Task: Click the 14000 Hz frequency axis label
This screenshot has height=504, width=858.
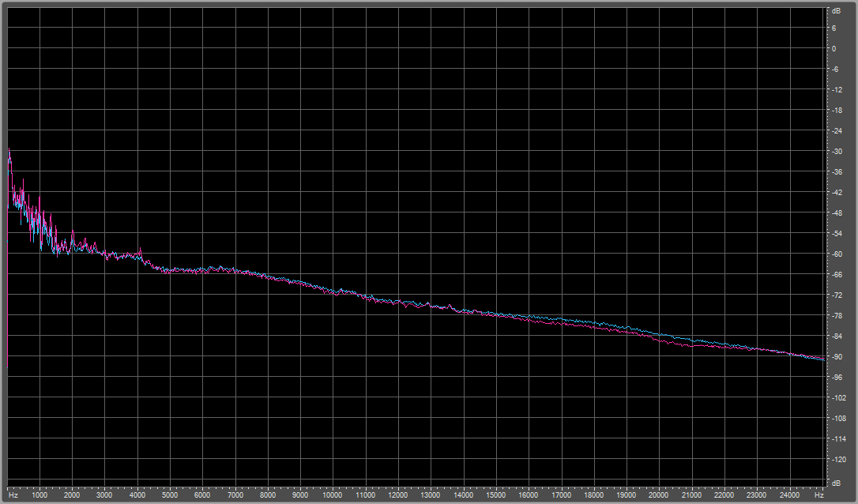Action: click(x=464, y=495)
